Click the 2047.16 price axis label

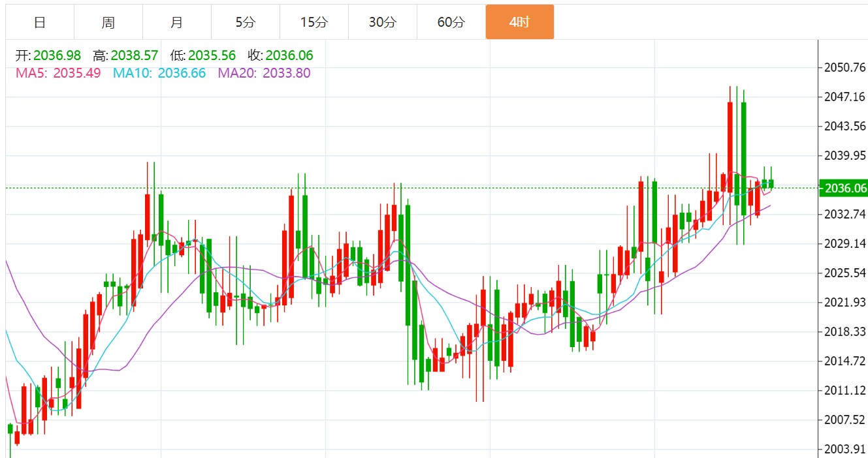[845, 97]
